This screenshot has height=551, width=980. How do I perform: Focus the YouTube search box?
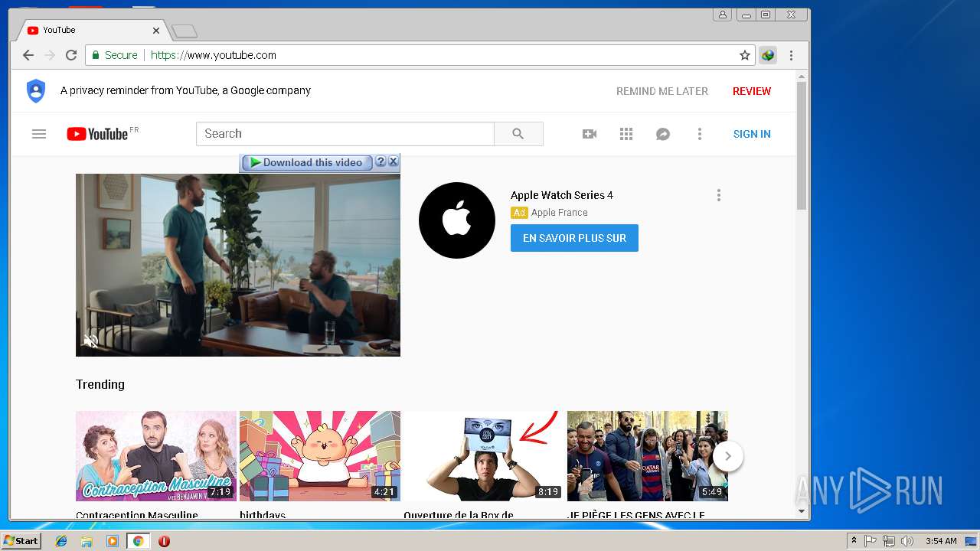coord(345,134)
